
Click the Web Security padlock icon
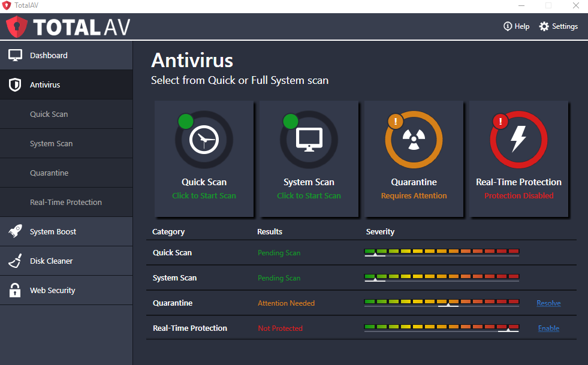[x=15, y=290]
